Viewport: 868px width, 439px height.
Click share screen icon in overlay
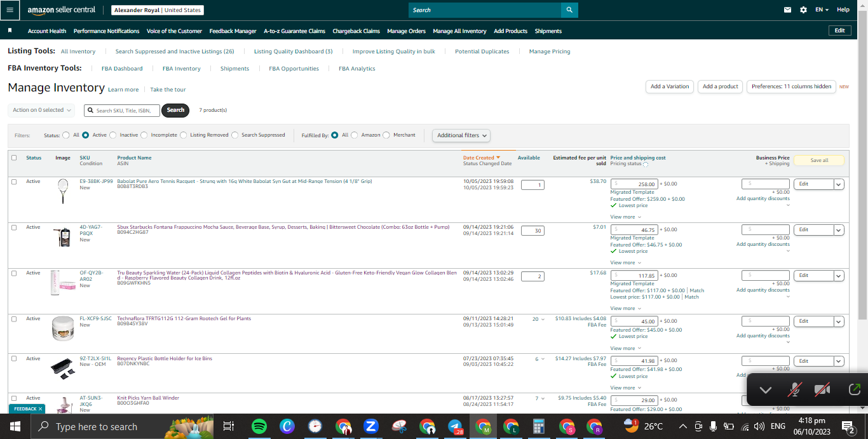[x=854, y=390]
